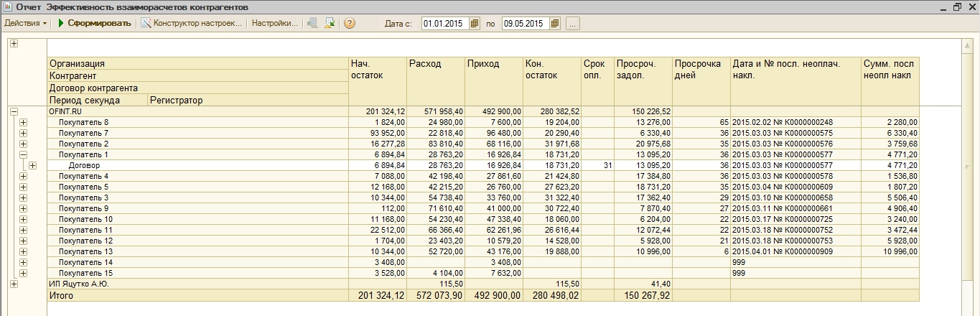Expand Покупатель 15 row
Viewport: 980px width, 316px height.
pos(23,273)
